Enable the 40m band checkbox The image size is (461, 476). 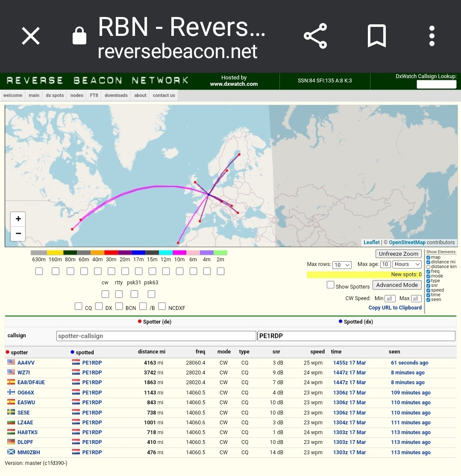[97, 271]
